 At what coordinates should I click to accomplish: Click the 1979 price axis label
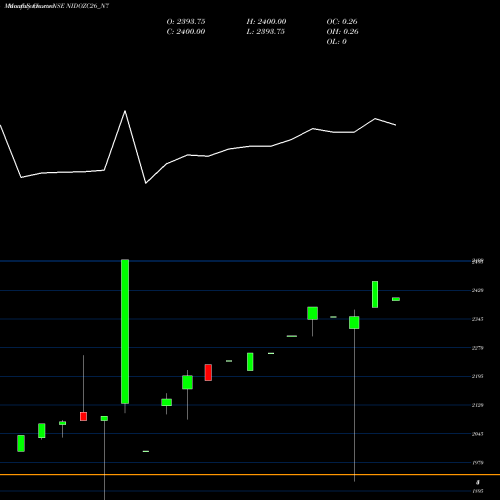pos(477,463)
